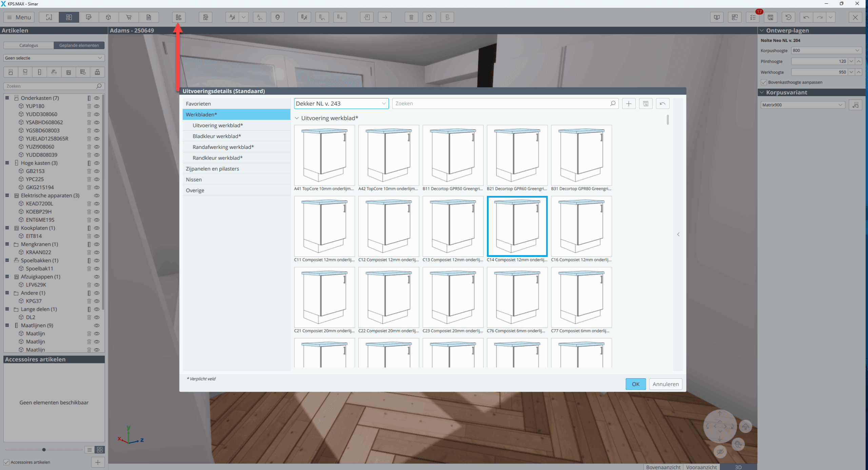This screenshot has height=470, width=868.
Task: Click the zoom slider handle at bottom left
Action: 44,450
